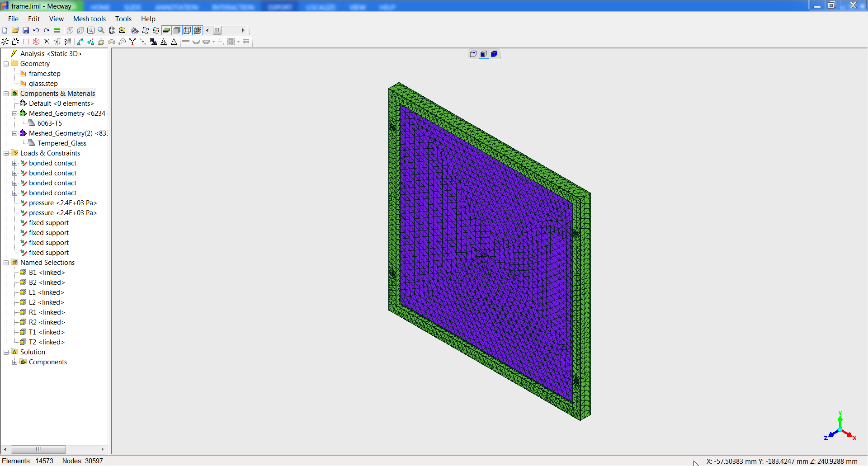Click the tape measure tool icon
Screen dimensions: 868x466
point(122,30)
